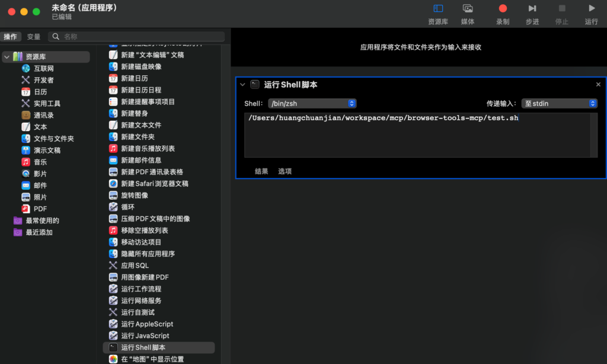Select 运行自测试 action
Image resolution: width=607 pixels, height=364 pixels.
tap(138, 312)
